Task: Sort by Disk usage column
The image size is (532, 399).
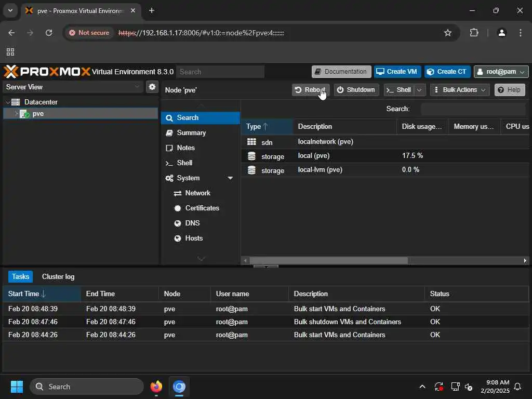Action: 422,127
